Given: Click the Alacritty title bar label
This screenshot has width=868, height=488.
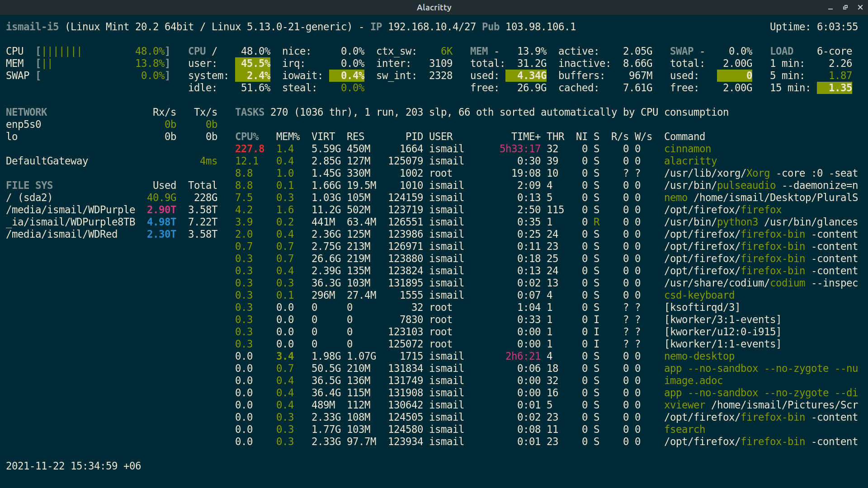Looking at the screenshot, I should 434,7.
